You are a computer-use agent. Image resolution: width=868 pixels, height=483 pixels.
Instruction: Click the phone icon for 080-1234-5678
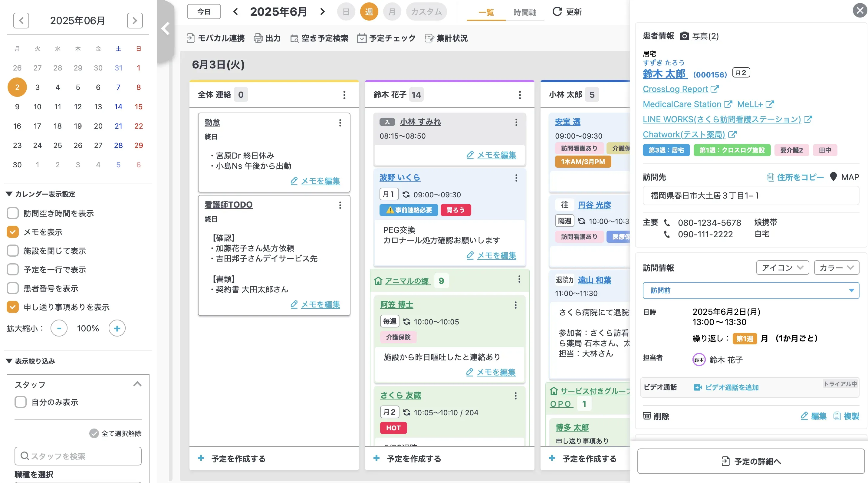click(667, 223)
